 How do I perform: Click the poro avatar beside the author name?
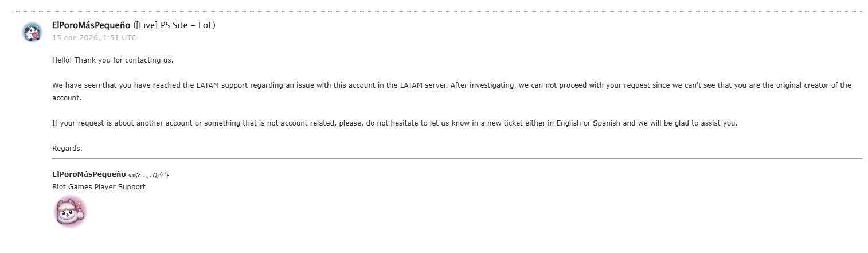(32, 32)
